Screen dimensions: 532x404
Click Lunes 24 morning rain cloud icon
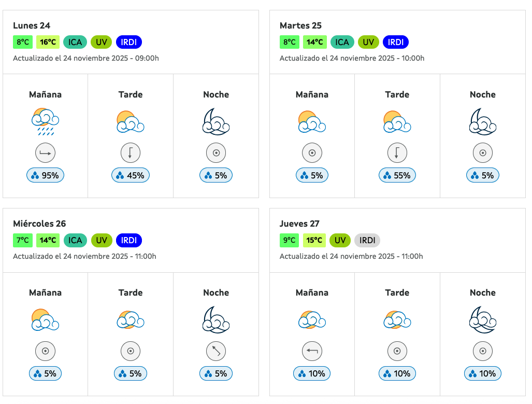pyautogui.click(x=45, y=122)
